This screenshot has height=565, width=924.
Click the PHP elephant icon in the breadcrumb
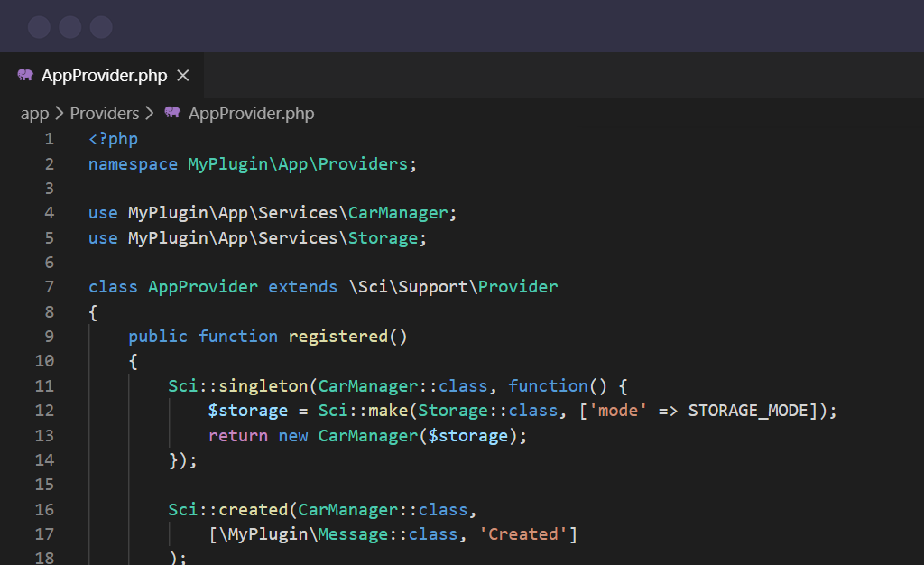[172, 112]
